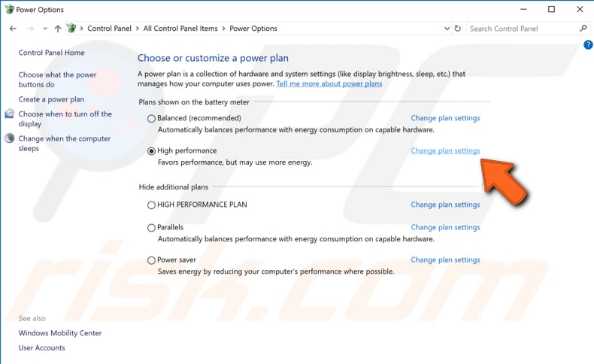This screenshot has width=594, height=364.
Task: Click the search magnifier icon
Action: point(583,29)
